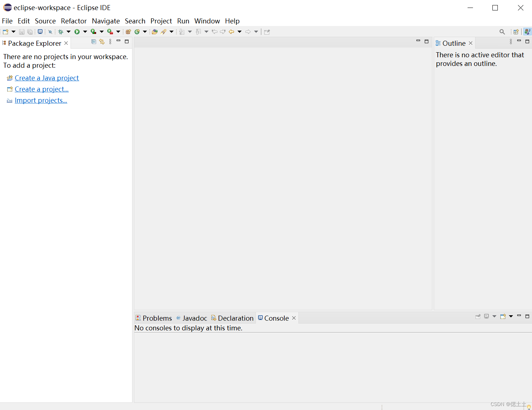The image size is (532, 410).
Task: Click the Previous Annotation icon
Action: (198, 32)
